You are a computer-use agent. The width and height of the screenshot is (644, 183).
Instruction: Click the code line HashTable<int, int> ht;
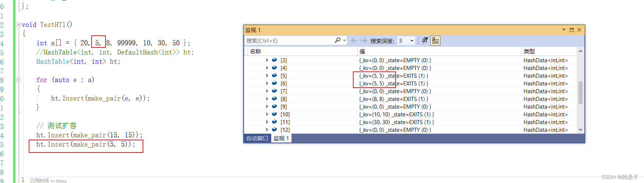[x=78, y=61]
